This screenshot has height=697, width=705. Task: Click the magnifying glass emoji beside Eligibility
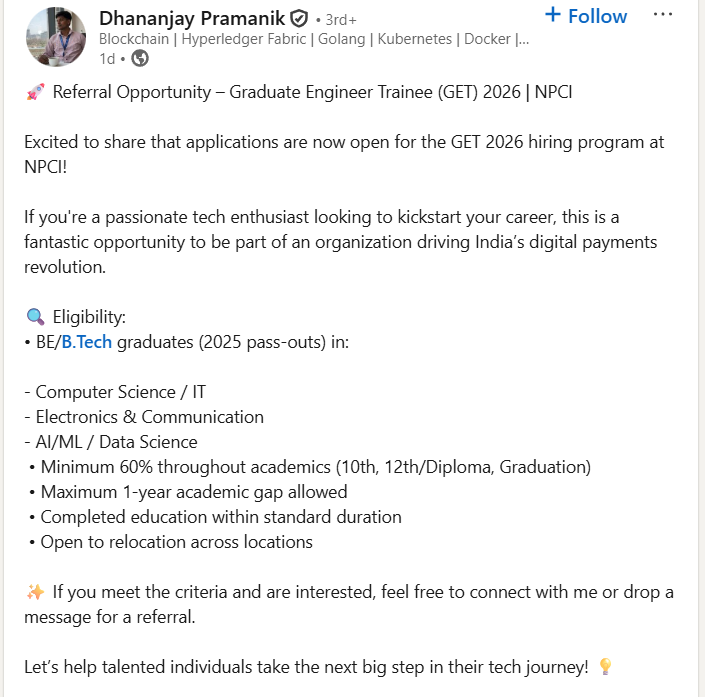(x=34, y=318)
